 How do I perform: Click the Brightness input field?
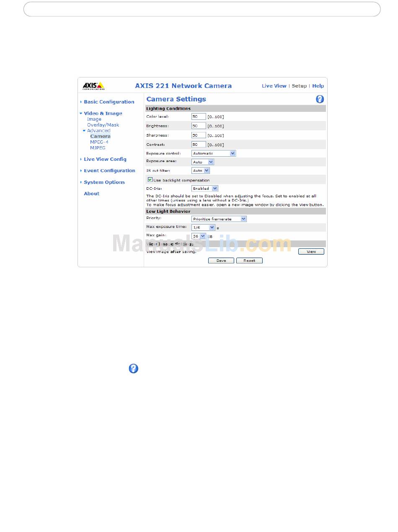click(199, 126)
